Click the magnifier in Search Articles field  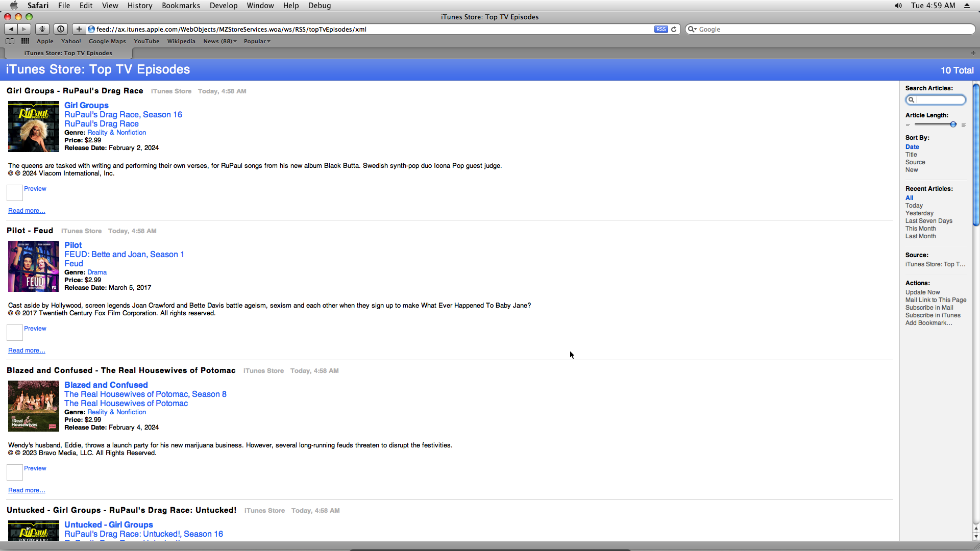(x=911, y=100)
